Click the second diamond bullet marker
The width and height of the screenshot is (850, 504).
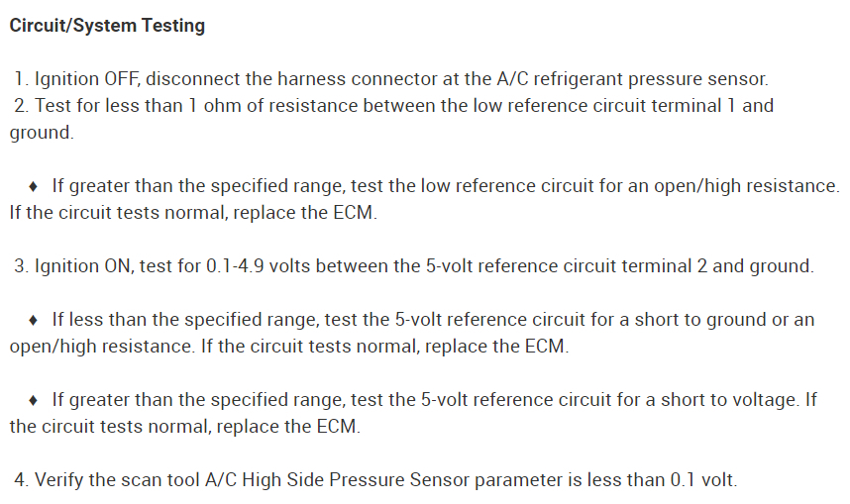click(x=35, y=320)
